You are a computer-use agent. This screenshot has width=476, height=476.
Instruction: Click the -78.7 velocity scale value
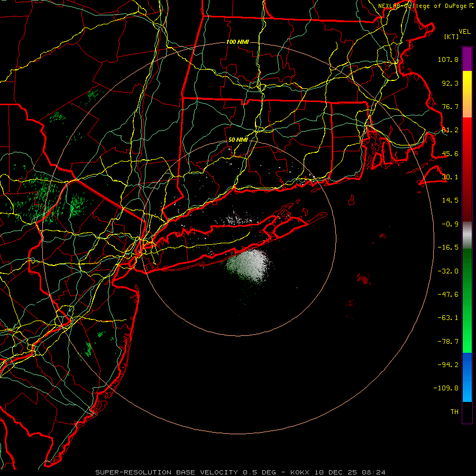pos(448,342)
